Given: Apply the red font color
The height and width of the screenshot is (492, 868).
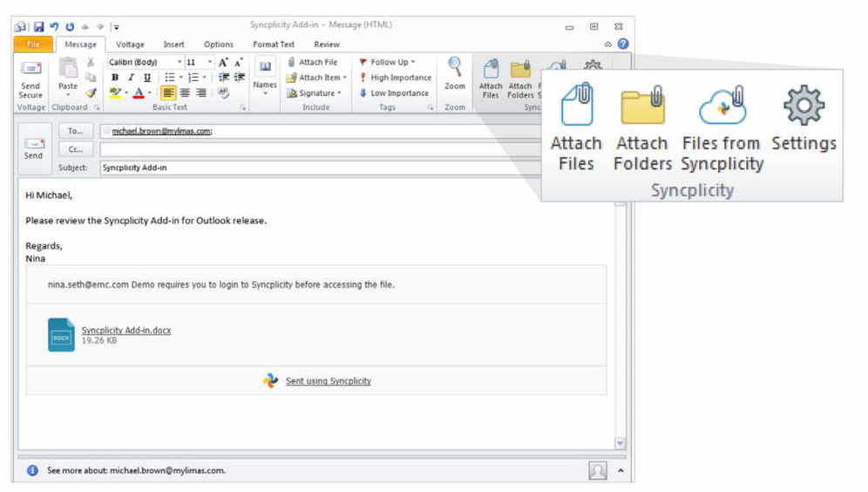Looking at the screenshot, I should tap(139, 92).
